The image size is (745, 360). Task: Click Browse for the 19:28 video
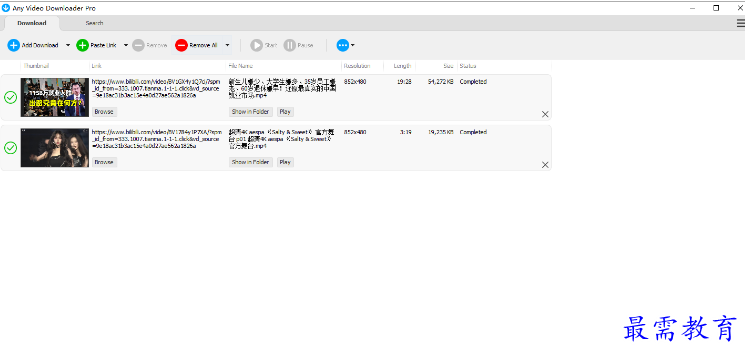[104, 112]
